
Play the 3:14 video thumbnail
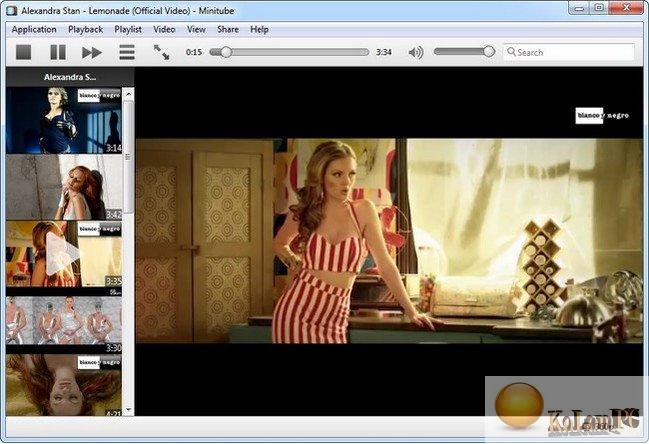64,120
